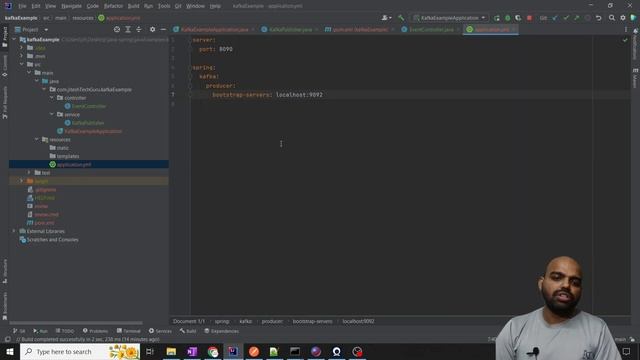Viewport: 640px width, 360px height.
Task: Click the rerun application icon
Action: [x=497, y=18]
